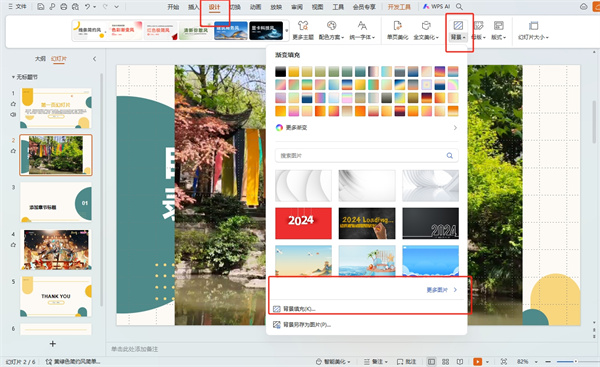Open the 文件 file menu
Screen dimensions: 600x367
(x=18, y=7)
